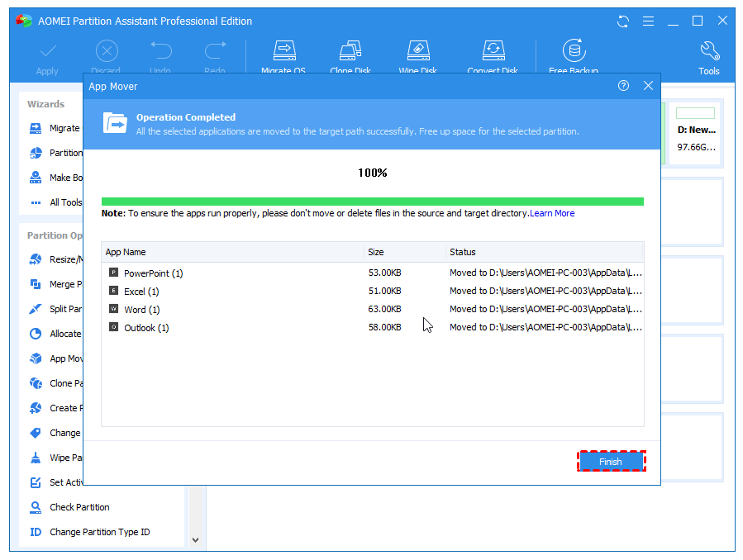Select Change Label operation
The image size is (743, 560).
tap(55, 433)
